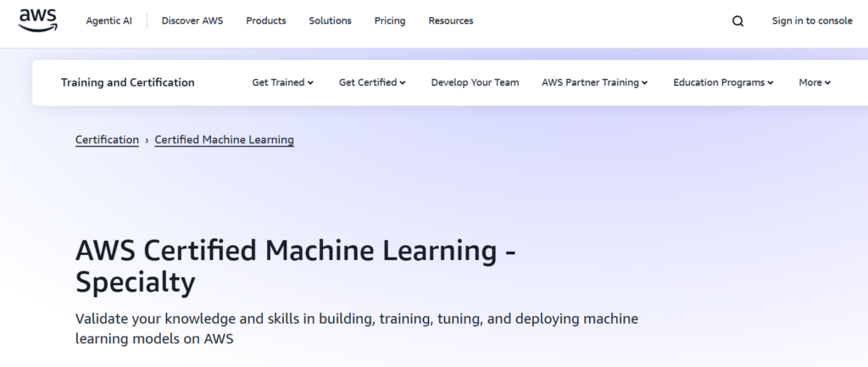Click the Certified Machine Learning breadcrumb

(224, 140)
